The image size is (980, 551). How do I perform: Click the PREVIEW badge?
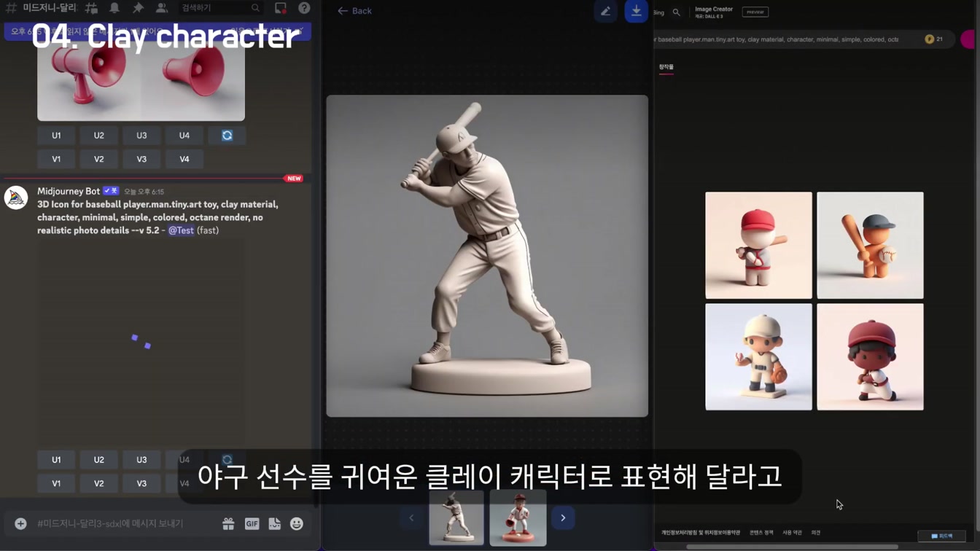click(x=755, y=12)
